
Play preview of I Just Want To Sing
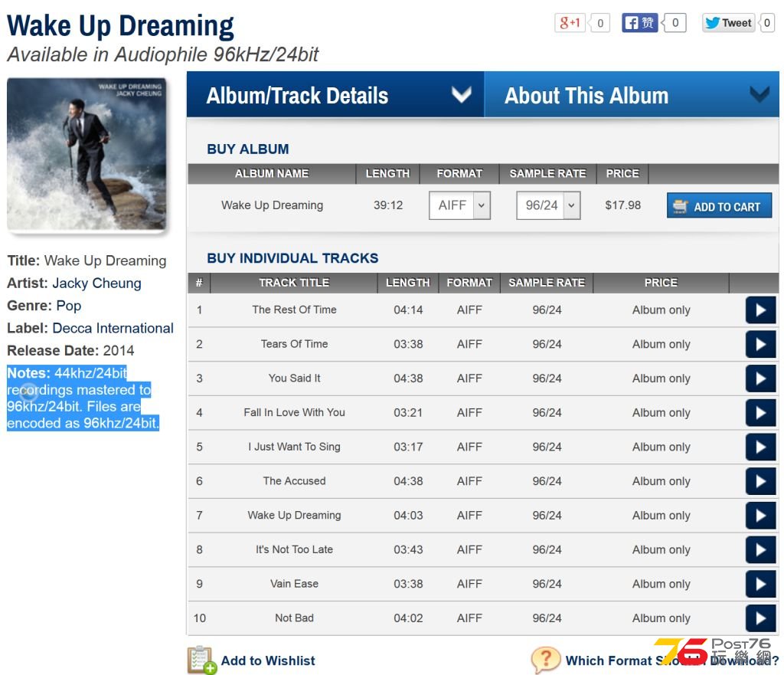coord(760,447)
